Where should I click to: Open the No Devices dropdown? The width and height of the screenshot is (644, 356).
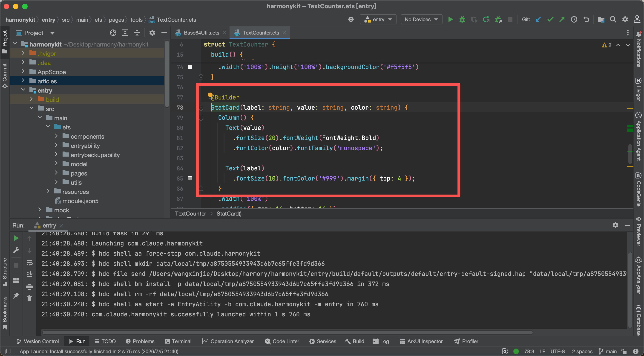(421, 20)
